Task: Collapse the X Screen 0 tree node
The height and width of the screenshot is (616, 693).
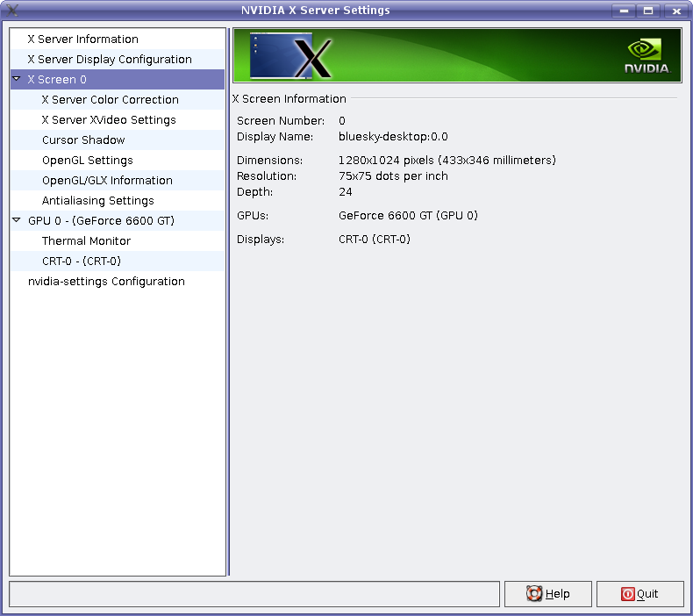Action: point(17,79)
